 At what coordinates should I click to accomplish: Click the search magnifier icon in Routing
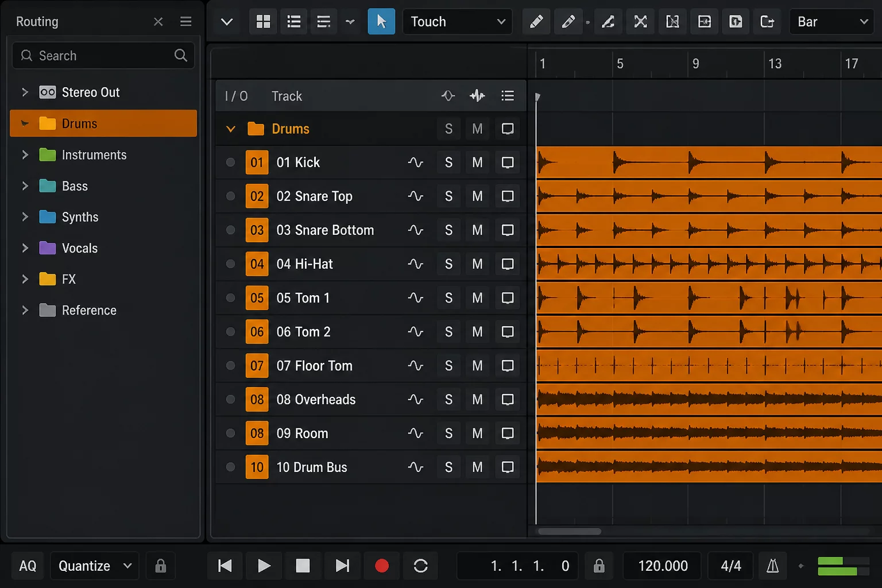pos(180,55)
